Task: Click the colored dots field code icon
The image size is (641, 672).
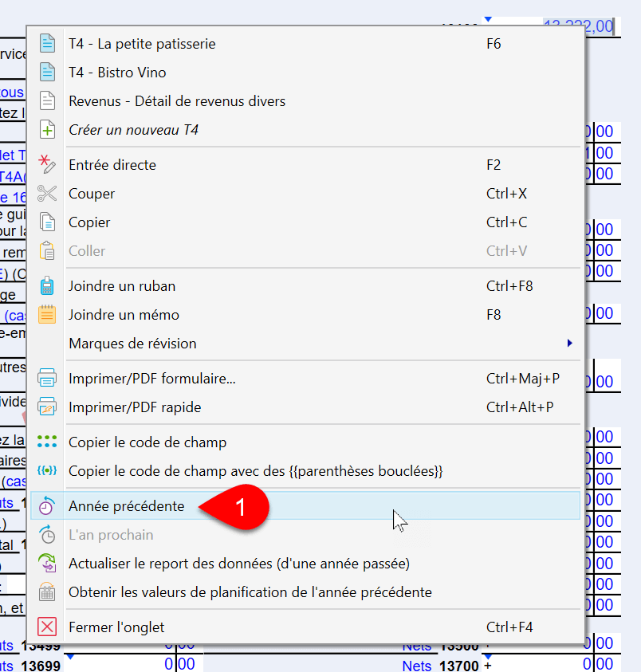Action: [47, 442]
